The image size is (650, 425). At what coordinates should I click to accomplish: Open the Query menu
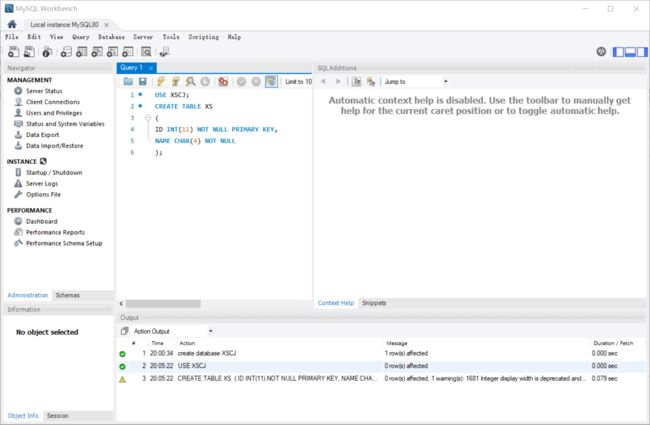(81, 37)
